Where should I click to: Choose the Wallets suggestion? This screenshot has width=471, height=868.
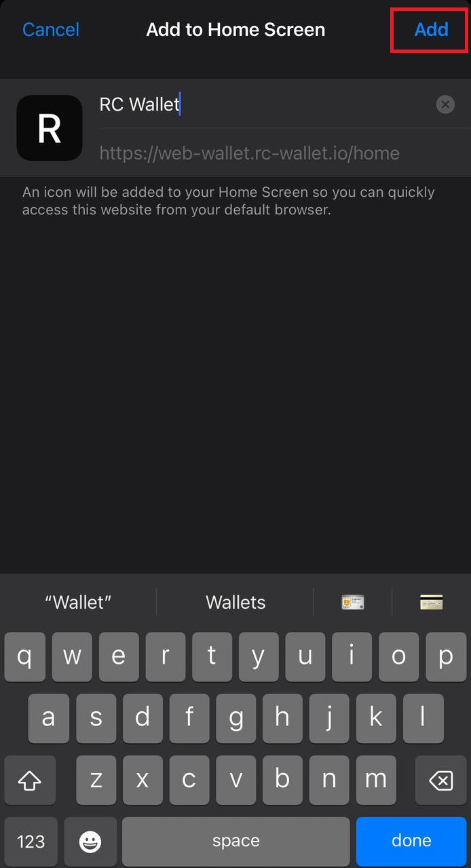235,602
